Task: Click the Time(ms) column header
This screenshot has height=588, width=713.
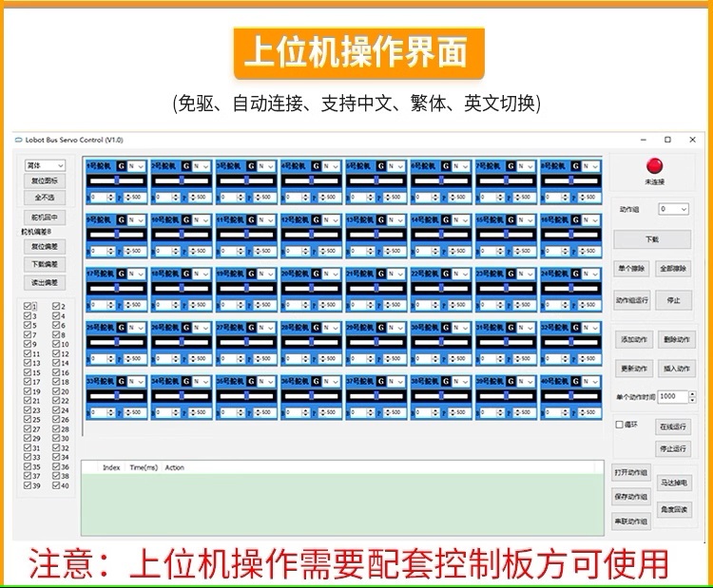Action: [x=143, y=467]
